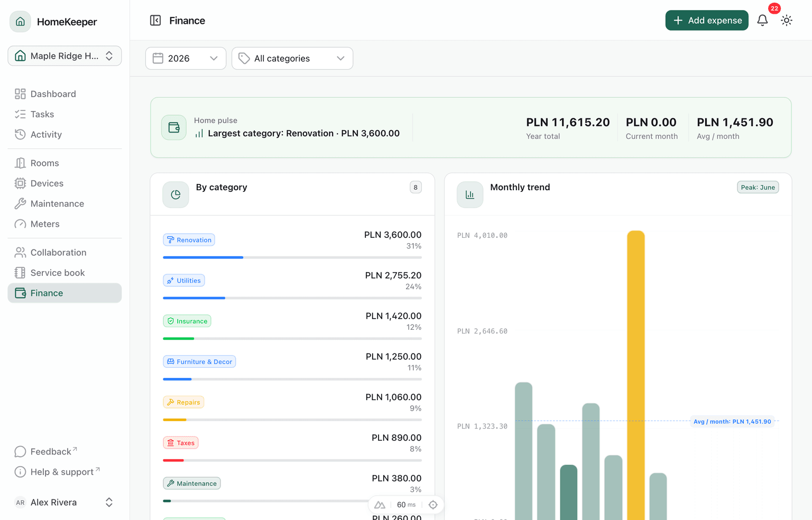Open Activity in sidebar
This screenshot has height=520, width=812.
(x=64, y=135)
